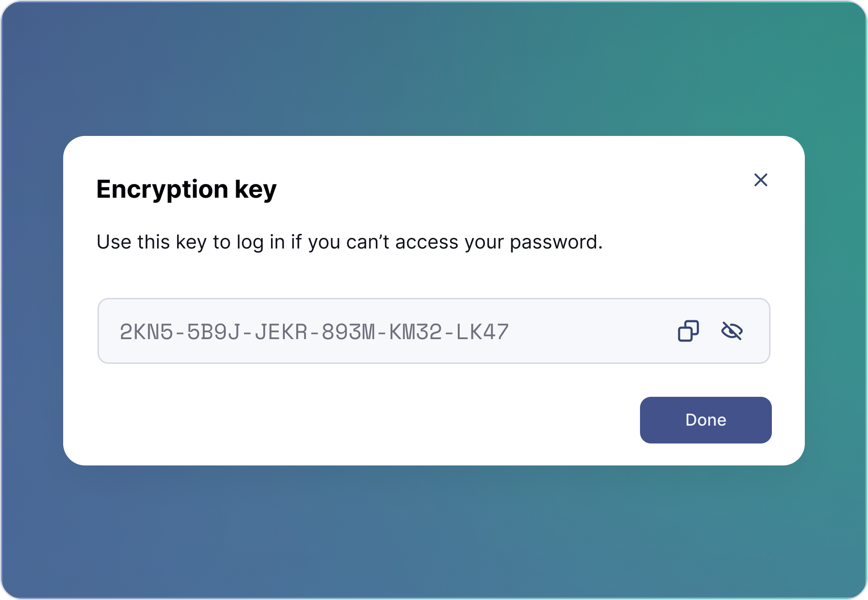868x600 pixels.
Task: Select the key 2KN5-5B9J-JEKR-893M-KM32-LK47
Action: 315,331
